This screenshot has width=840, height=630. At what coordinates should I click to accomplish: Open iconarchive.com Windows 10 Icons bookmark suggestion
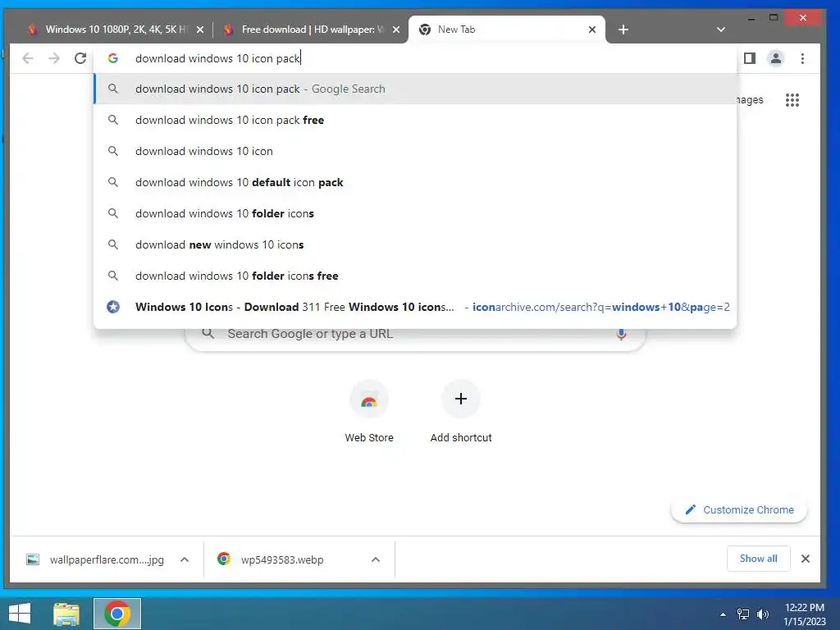415,307
